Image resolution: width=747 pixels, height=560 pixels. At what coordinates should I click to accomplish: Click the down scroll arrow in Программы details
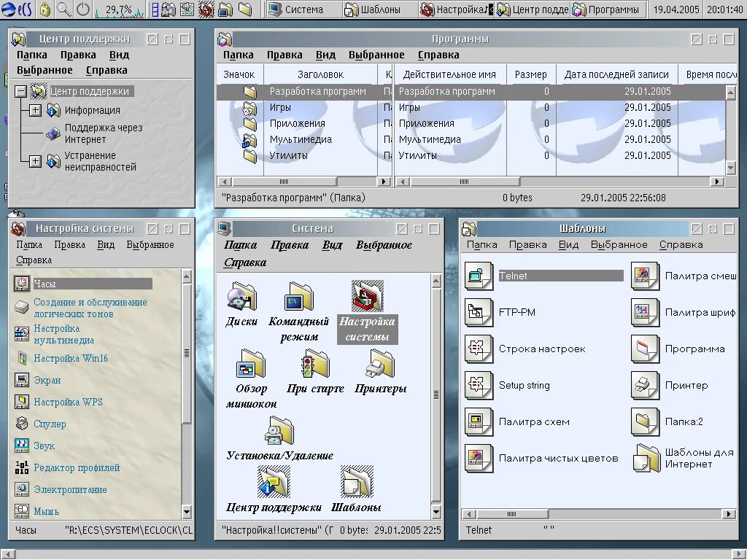pyautogui.click(x=730, y=167)
